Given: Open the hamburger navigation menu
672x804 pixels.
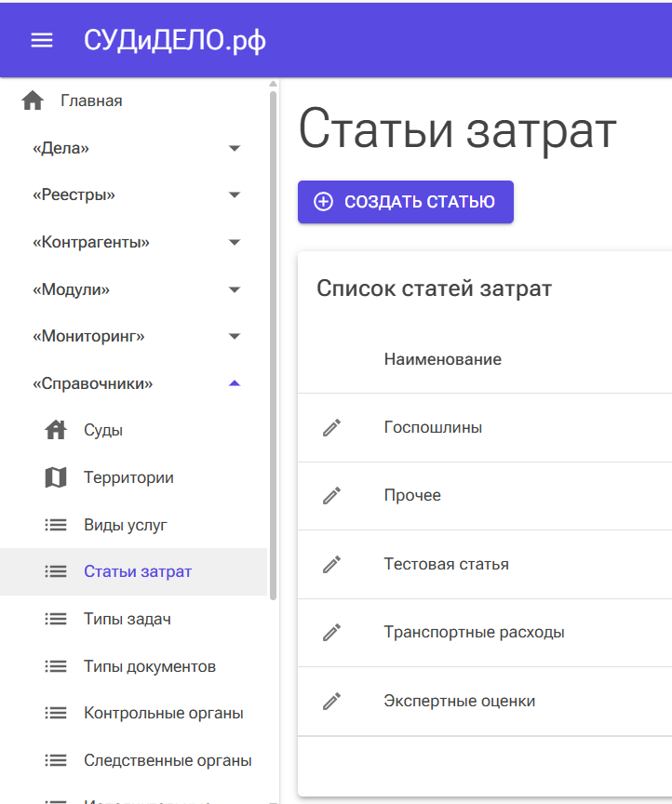Looking at the screenshot, I should coord(42,40).
